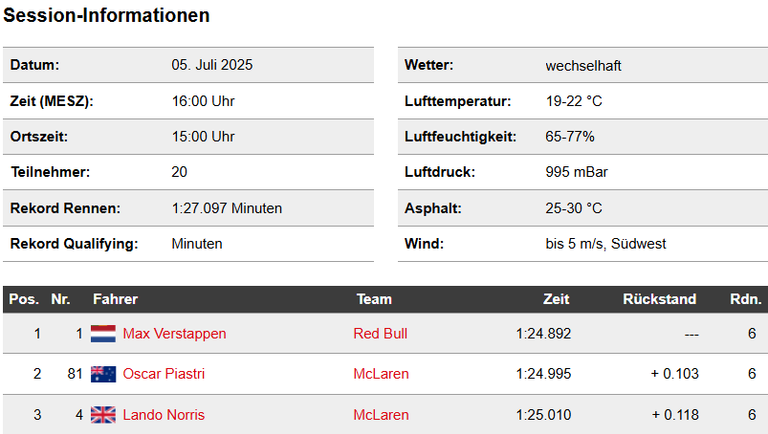768x434 pixels.
Task: Click the Netherlands flag beside Max Verstappen
Action: 103,334
